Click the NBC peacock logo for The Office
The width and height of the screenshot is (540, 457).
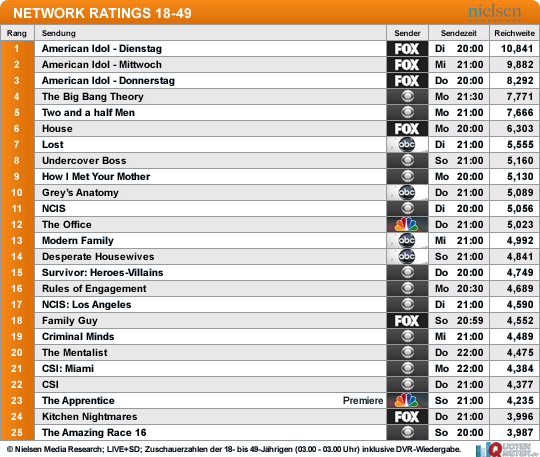pos(407,225)
